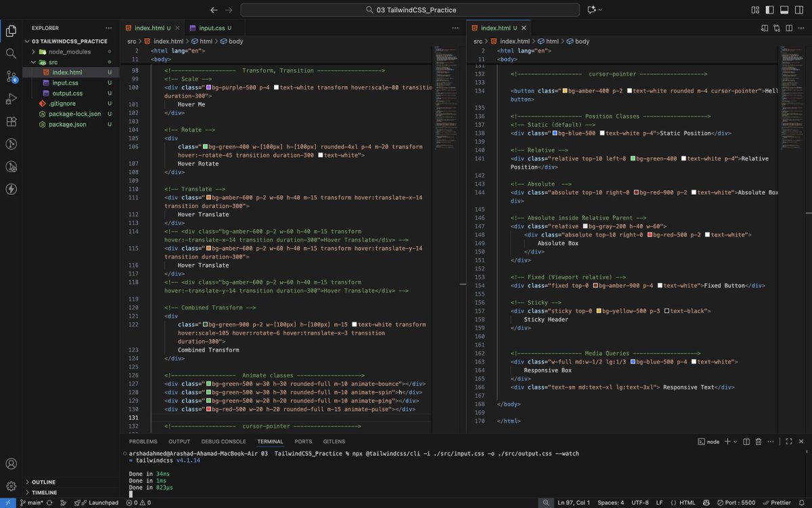Open the Extensions view
812x508 pixels.
[11, 121]
